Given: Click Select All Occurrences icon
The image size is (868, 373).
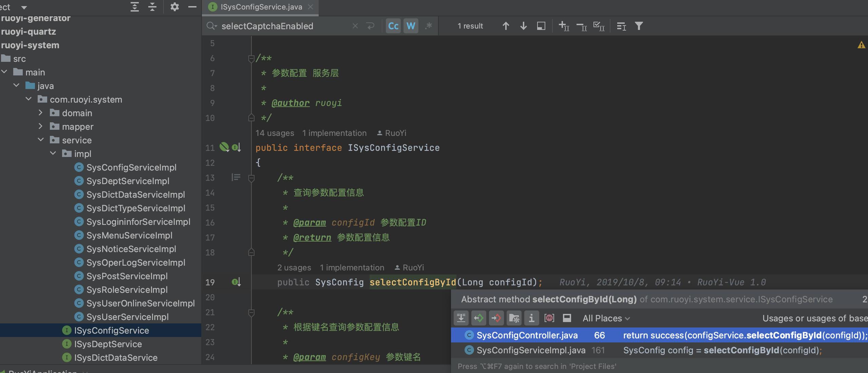Looking at the screenshot, I should (x=599, y=26).
